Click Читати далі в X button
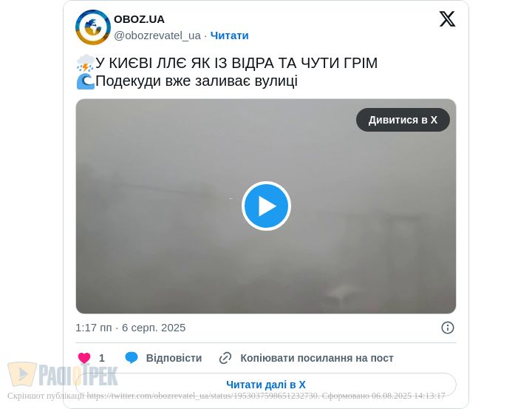The height and width of the screenshot is (409, 532). coord(266,385)
